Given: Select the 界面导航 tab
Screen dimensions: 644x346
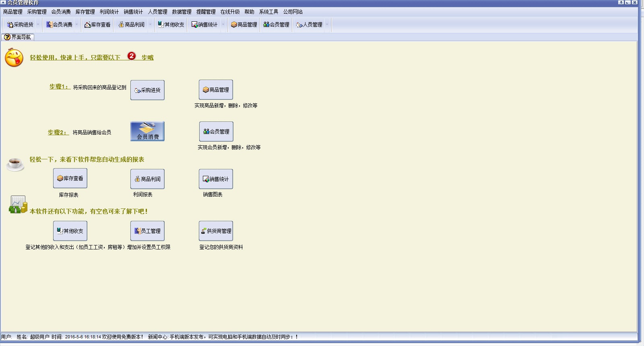Looking at the screenshot, I should pos(18,37).
